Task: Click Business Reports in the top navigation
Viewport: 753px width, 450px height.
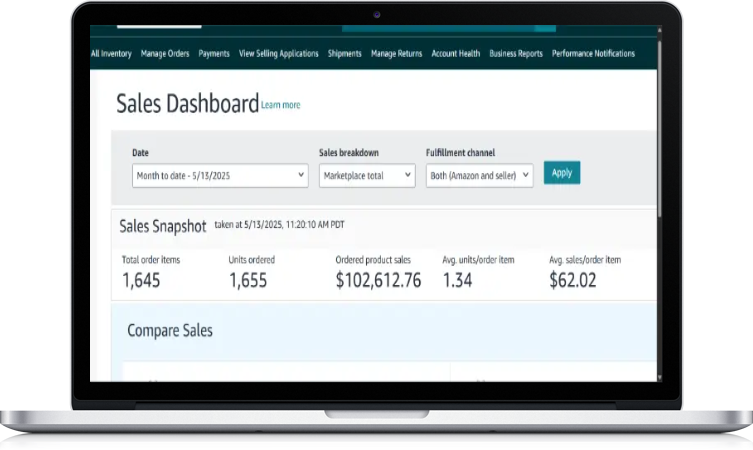Action: coord(516,54)
